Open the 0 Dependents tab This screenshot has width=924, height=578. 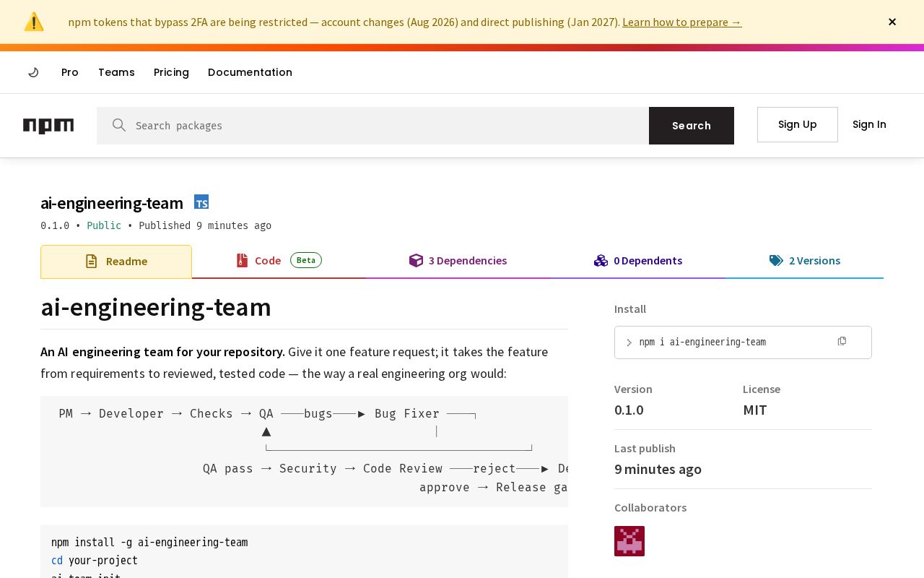[x=638, y=261]
